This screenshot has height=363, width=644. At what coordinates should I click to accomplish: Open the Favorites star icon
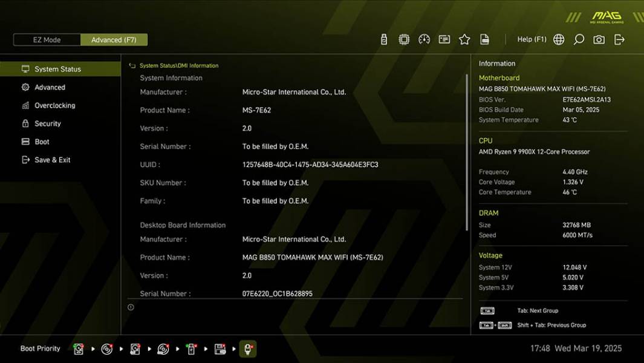(464, 39)
